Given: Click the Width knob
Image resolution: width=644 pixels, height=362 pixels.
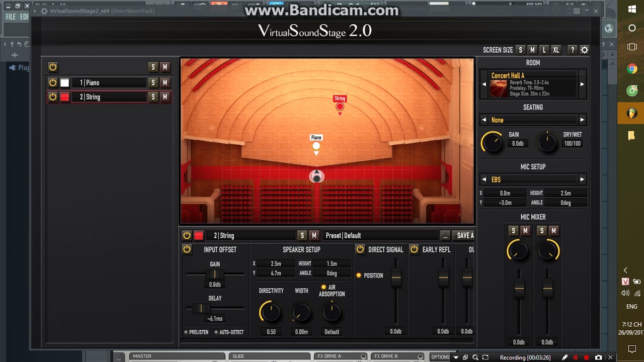Looking at the screenshot, I should 301,312.
